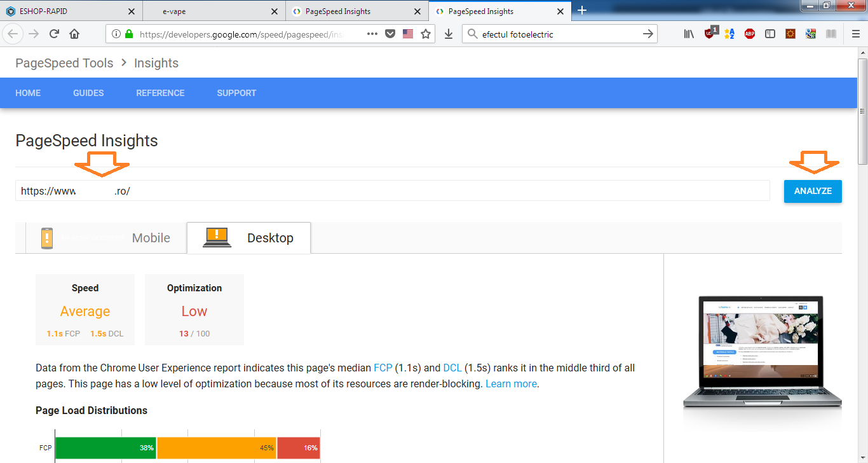Open the Library toolbar icon
Screen dimensions: 868x463
pyautogui.click(x=689, y=34)
